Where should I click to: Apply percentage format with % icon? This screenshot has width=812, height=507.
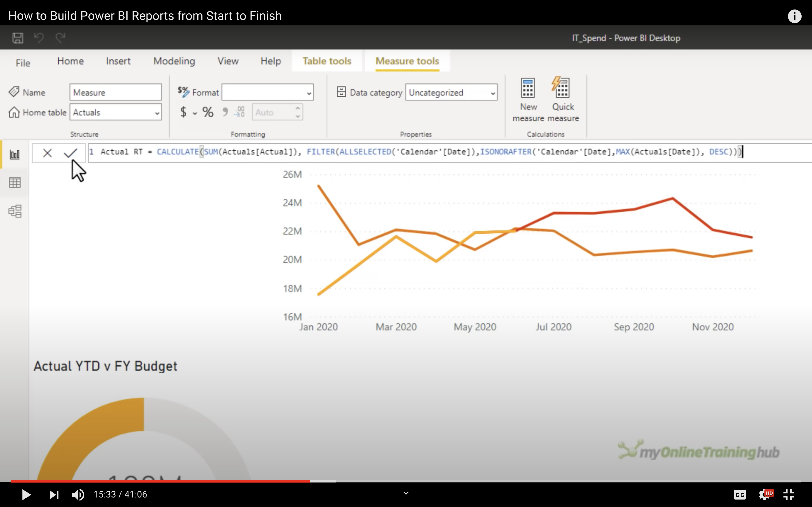pyautogui.click(x=208, y=112)
